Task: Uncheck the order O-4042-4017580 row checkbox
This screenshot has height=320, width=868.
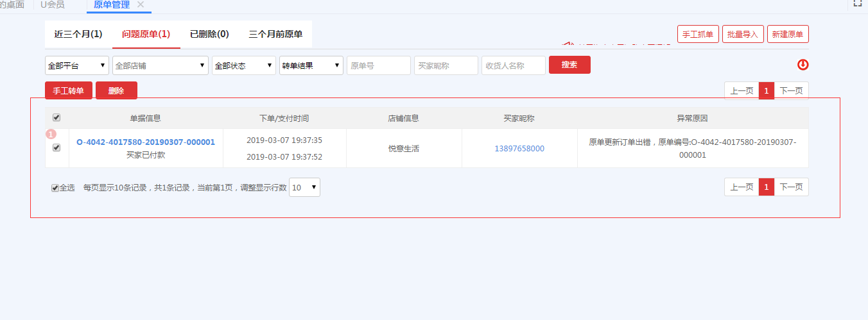Action: click(x=56, y=147)
